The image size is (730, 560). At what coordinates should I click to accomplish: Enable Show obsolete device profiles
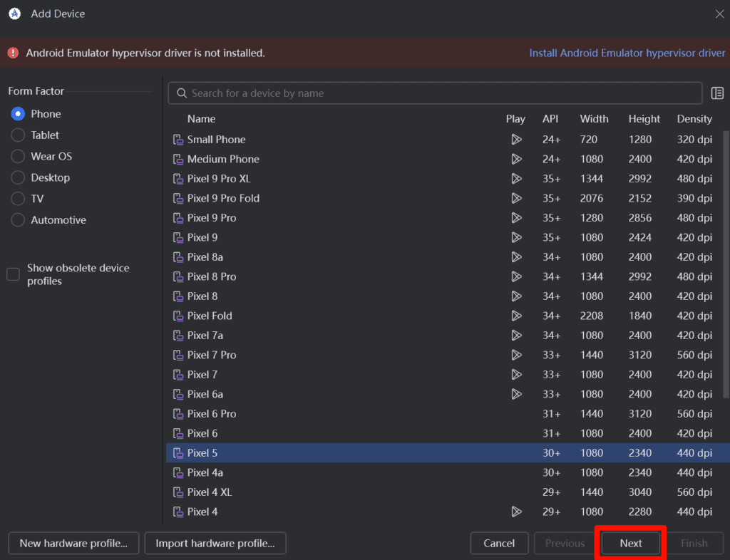coord(14,274)
